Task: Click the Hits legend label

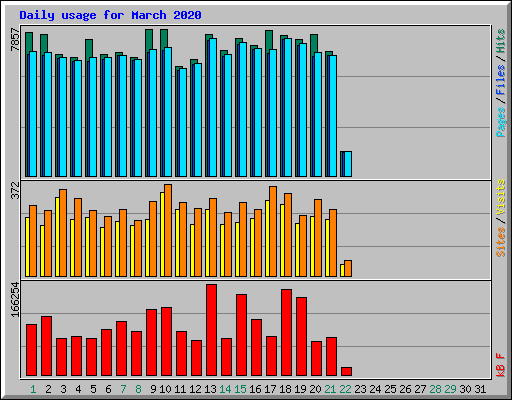Action: pos(501,41)
